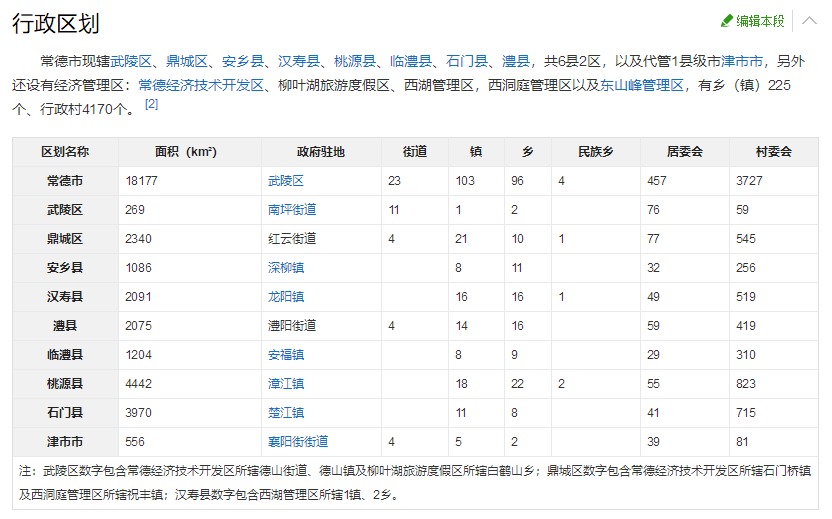Select the 村委会 column header
Screen dimensions: 832x519
click(774, 152)
